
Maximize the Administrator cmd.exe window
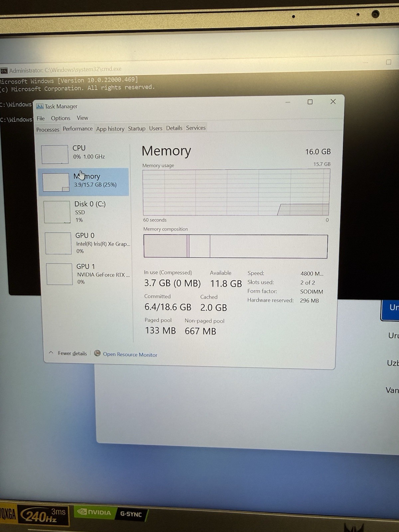pyautogui.click(x=388, y=62)
